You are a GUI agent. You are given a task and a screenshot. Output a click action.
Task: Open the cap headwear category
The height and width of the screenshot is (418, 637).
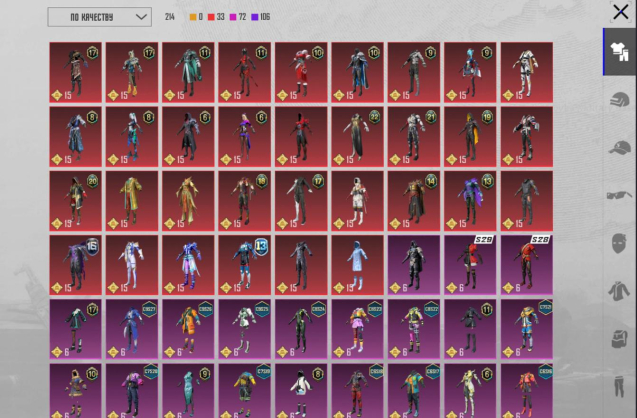619,148
